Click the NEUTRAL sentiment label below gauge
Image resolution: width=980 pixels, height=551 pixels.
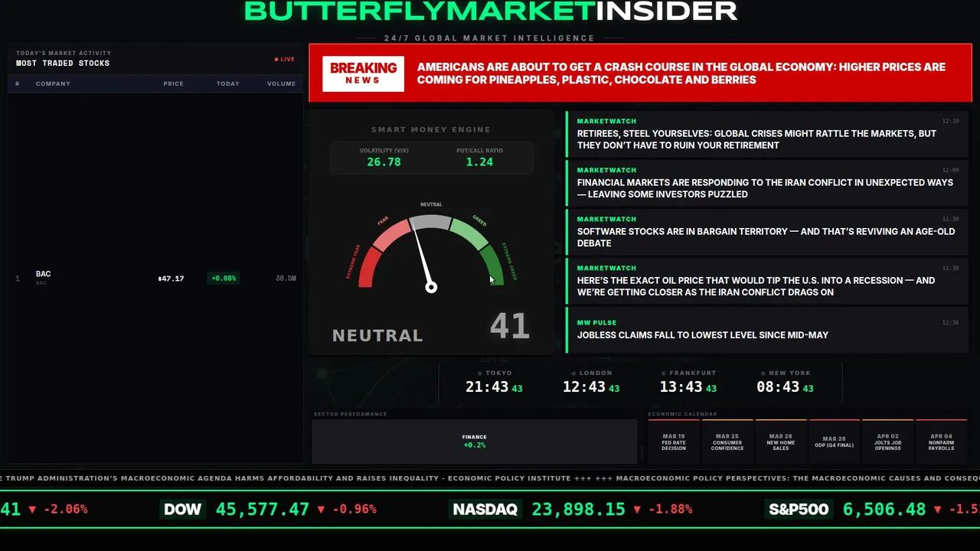click(377, 335)
